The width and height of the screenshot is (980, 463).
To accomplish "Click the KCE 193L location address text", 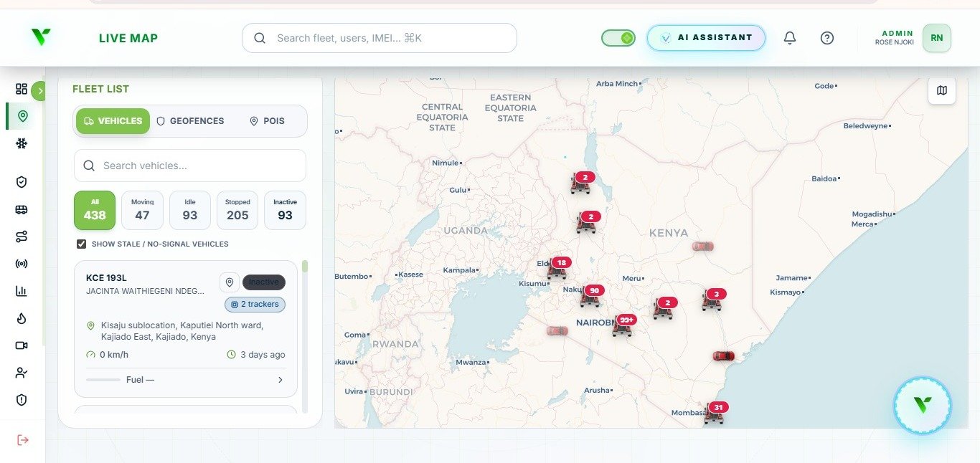I will pyautogui.click(x=182, y=331).
